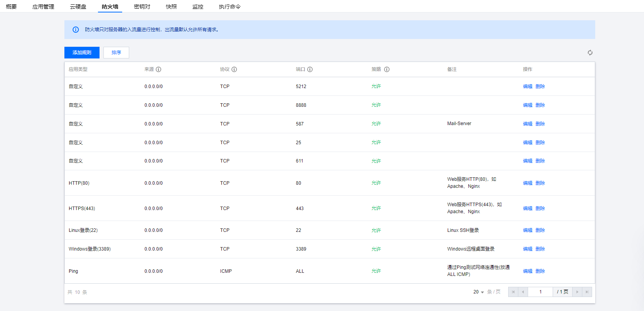Click the info icon next to 端口
644x311 pixels.
point(310,69)
